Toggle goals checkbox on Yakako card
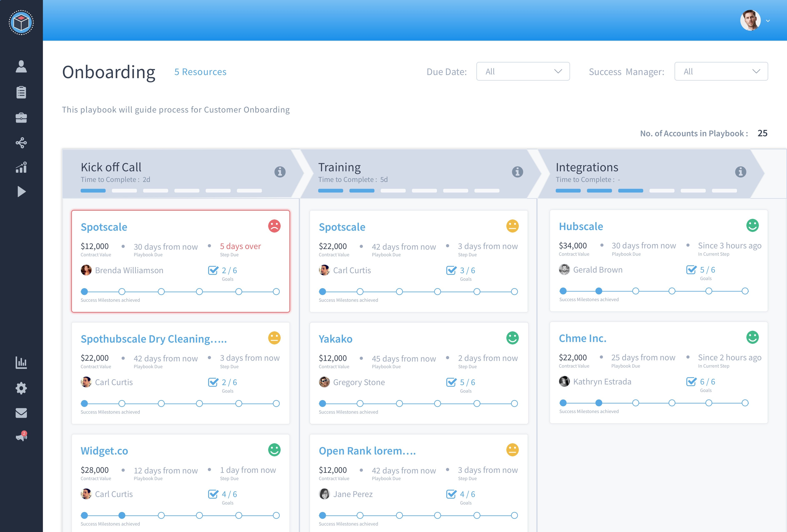The width and height of the screenshot is (787, 532). coord(451,382)
